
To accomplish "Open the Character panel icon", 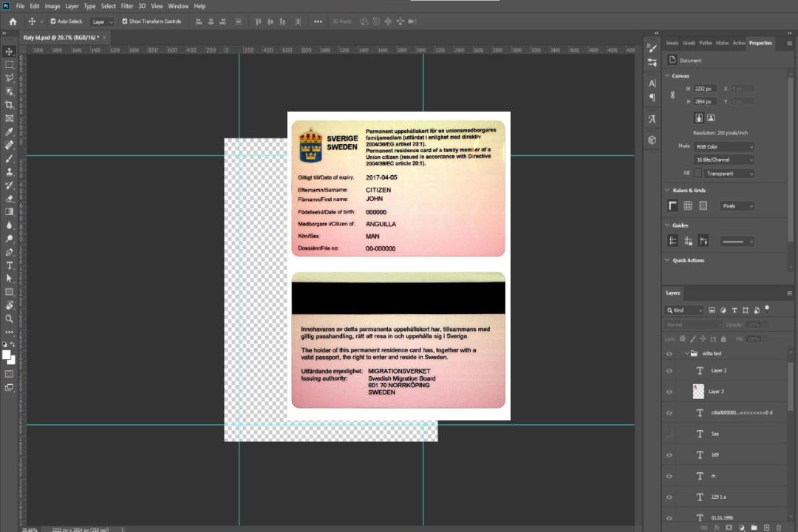I will point(652,83).
